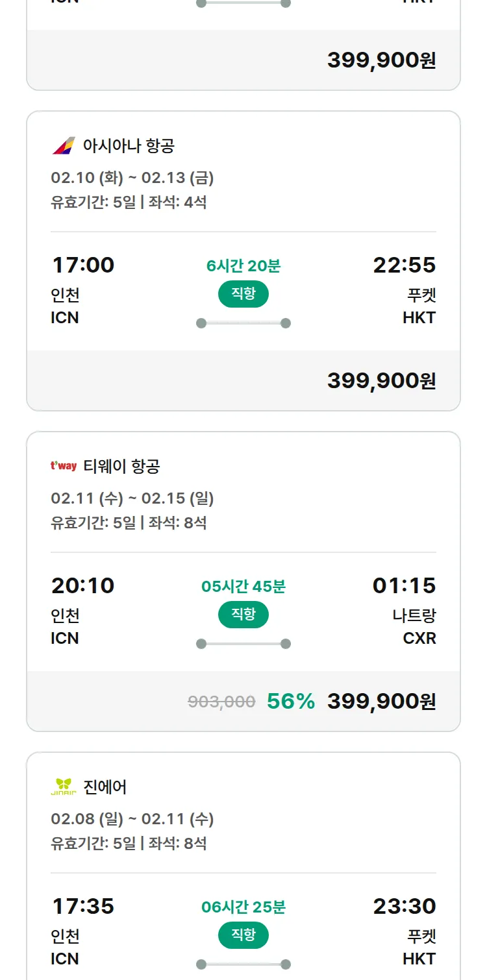Select the 02.11 (수) ~ 02.15 (일) dates
This screenshot has height=980, width=487.
click(x=132, y=498)
